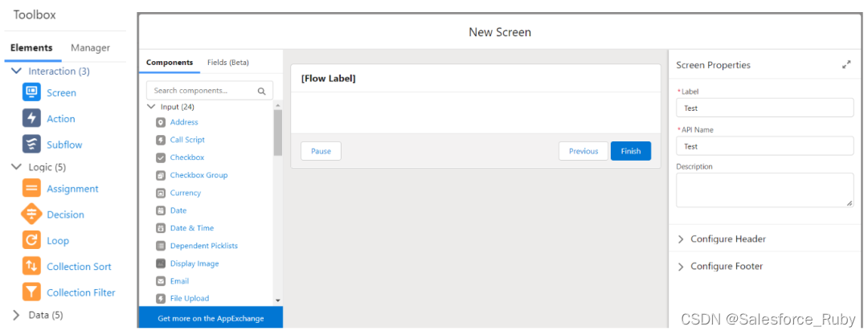Click the Dependent Picklists component icon
The width and height of the screenshot is (868, 335).
[x=161, y=246]
